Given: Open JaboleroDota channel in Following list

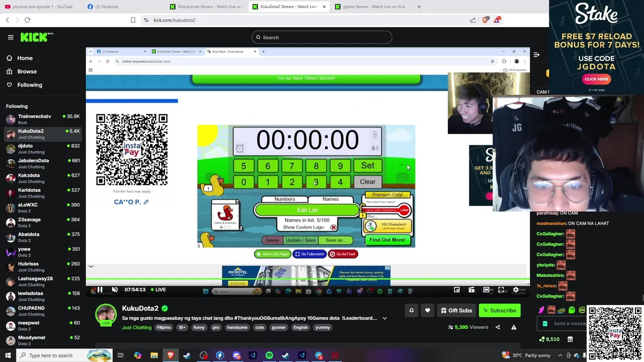Looking at the screenshot, I should coord(43,163).
